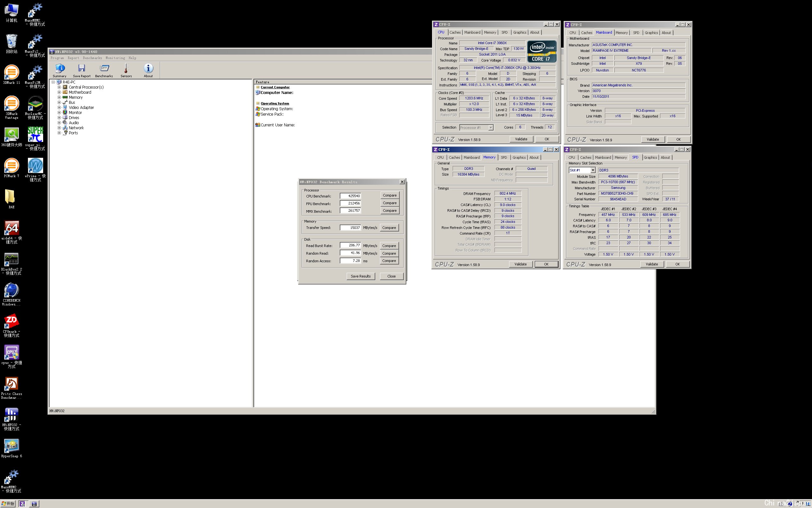Open the Recycle Bin desktop icon

tap(11, 44)
